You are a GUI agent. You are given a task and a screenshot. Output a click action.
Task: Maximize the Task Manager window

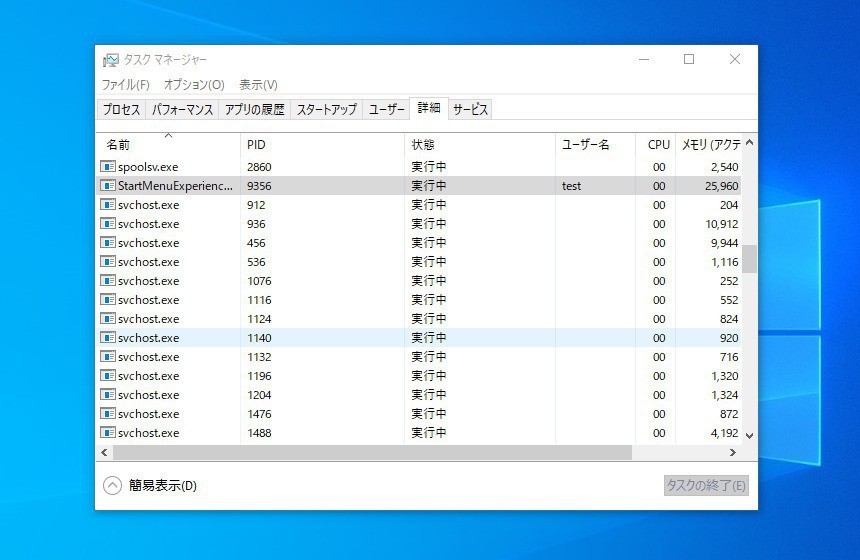(x=689, y=59)
